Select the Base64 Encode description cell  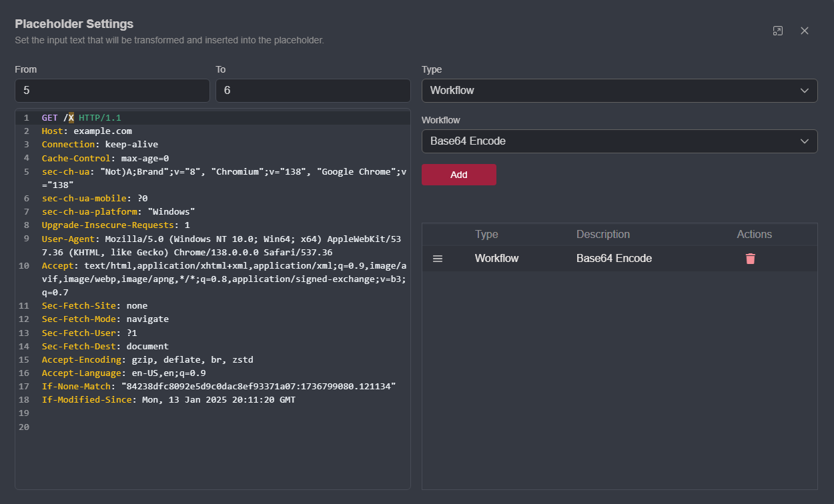tap(614, 259)
